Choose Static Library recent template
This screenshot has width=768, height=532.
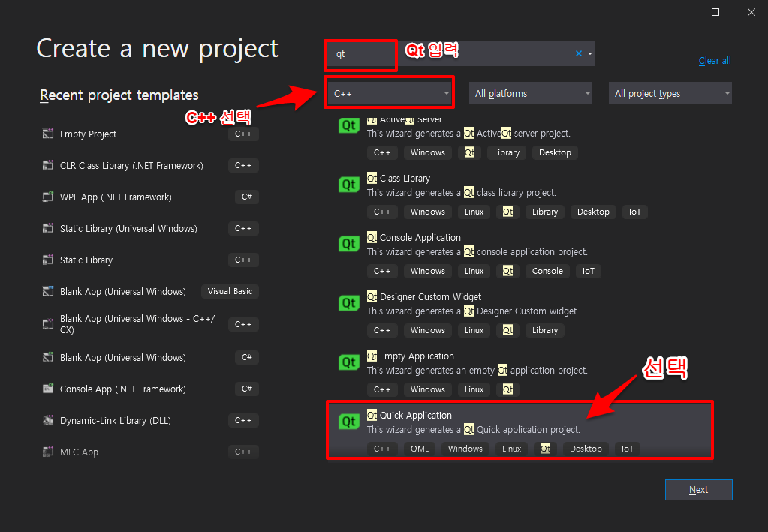click(x=150, y=260)
